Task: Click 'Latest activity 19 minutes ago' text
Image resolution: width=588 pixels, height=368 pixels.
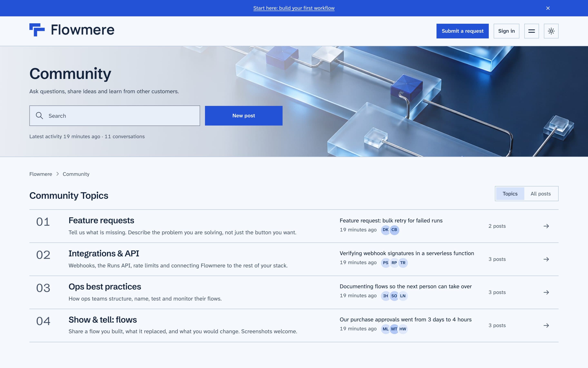Action: click(x=65, y=137)
